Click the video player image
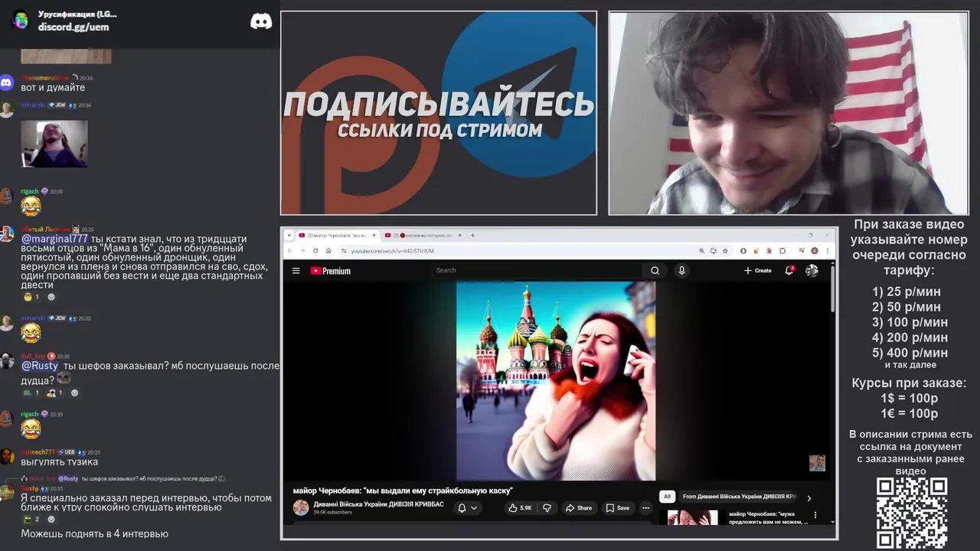980x551 pixels. [556, 380]
